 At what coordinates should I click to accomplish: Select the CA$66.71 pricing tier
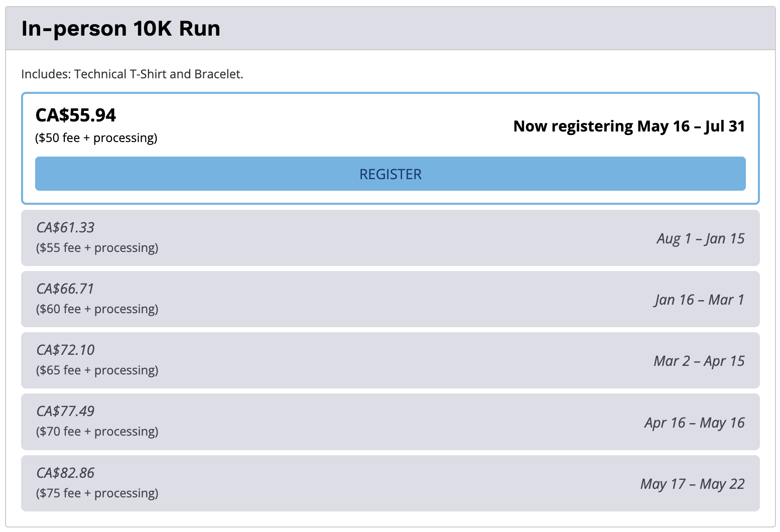point(390,299)
